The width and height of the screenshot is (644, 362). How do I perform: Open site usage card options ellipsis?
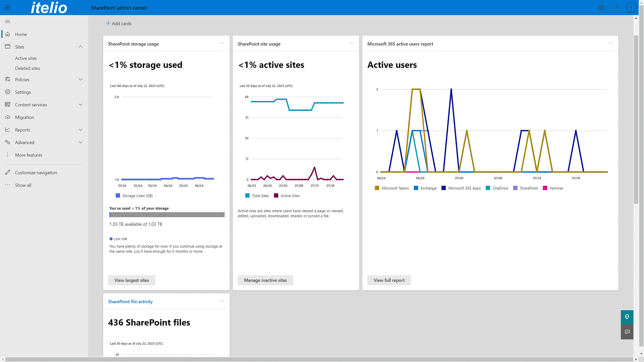[x=352, y=43]
